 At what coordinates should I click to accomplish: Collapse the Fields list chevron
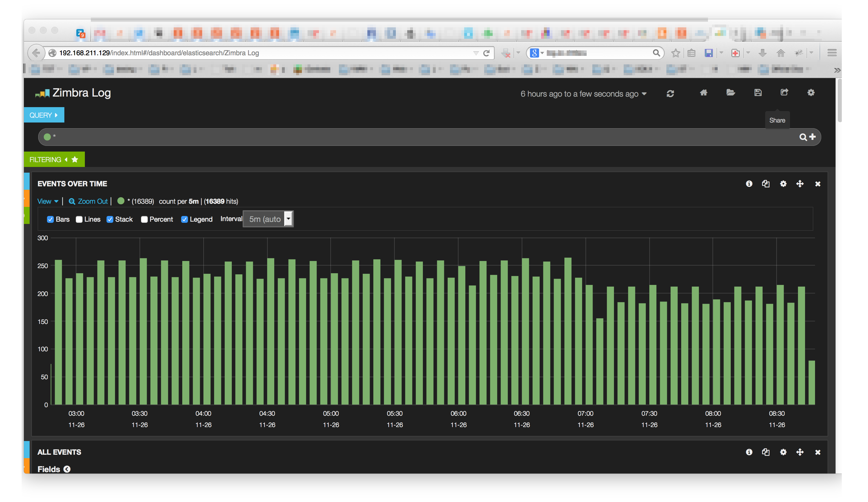pos(67,469)
